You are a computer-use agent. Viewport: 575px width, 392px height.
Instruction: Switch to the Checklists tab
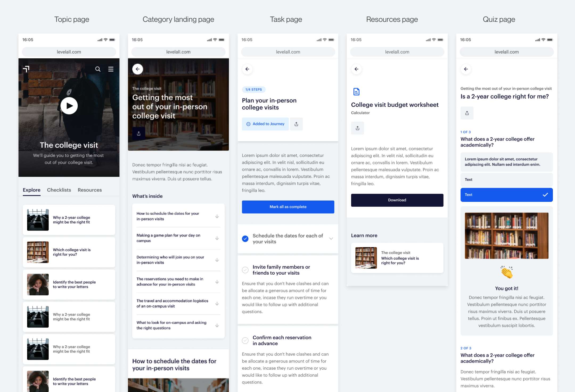point(59,190)
